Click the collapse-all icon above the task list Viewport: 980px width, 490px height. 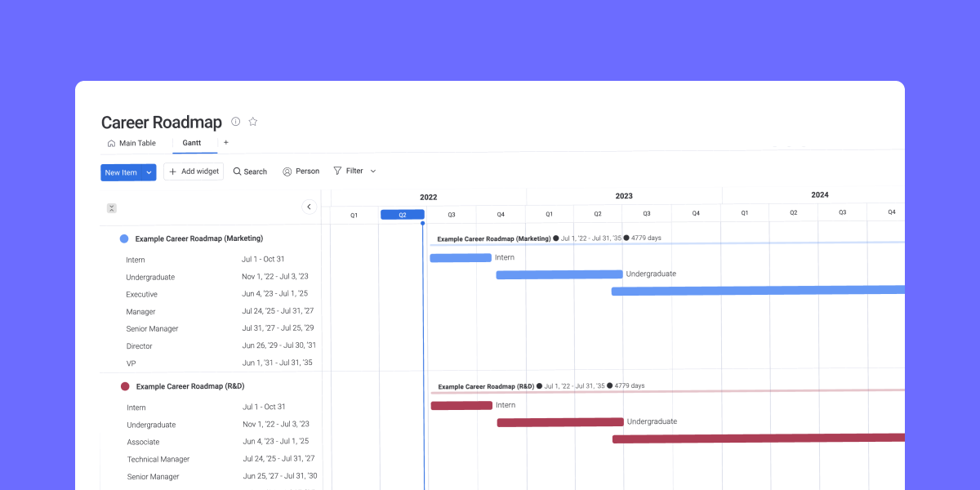[x=111, y=208]
